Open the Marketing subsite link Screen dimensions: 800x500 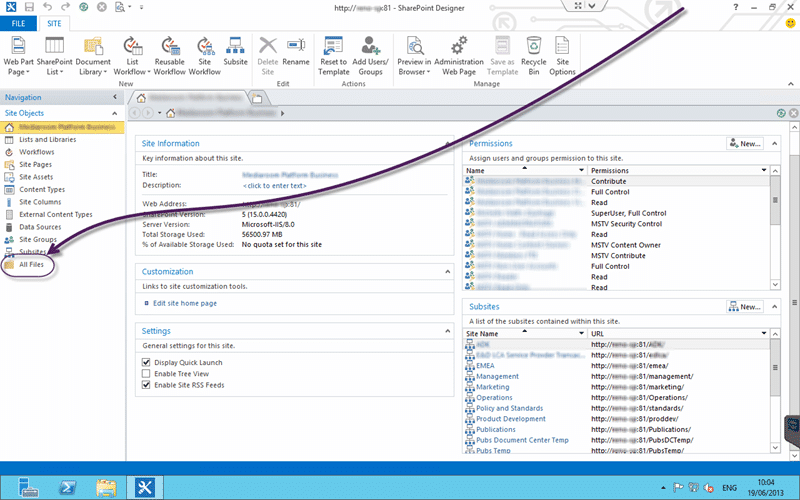[493, 387]
